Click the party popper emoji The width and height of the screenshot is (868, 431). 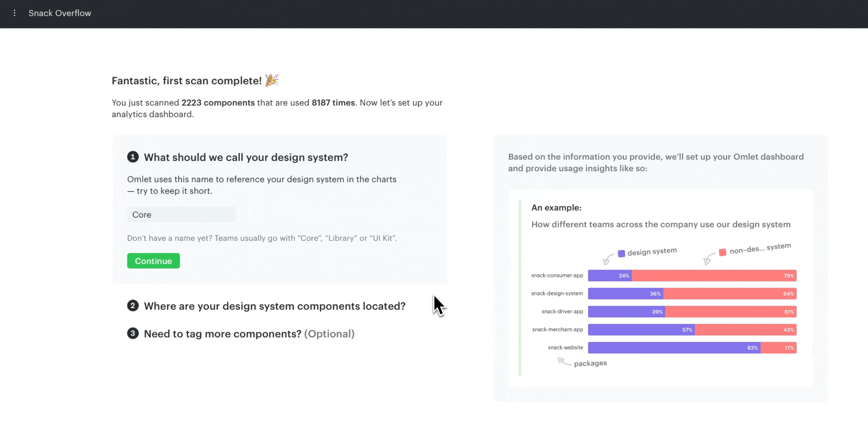pos(272,80)
